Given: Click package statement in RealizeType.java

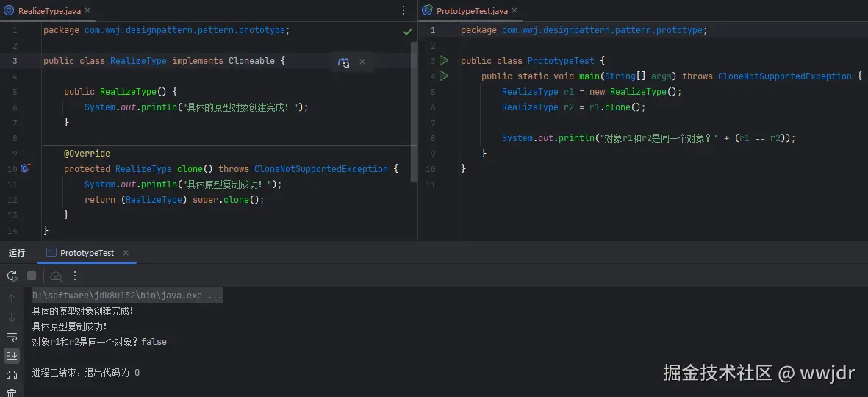Looking at the screenshot, I should (x=167, y=30).
